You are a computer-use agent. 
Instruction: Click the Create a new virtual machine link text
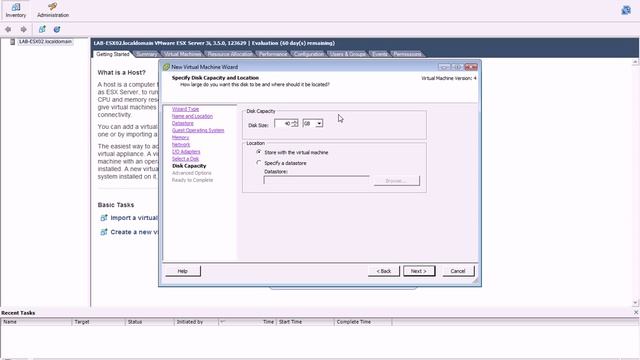pos(134,232)
